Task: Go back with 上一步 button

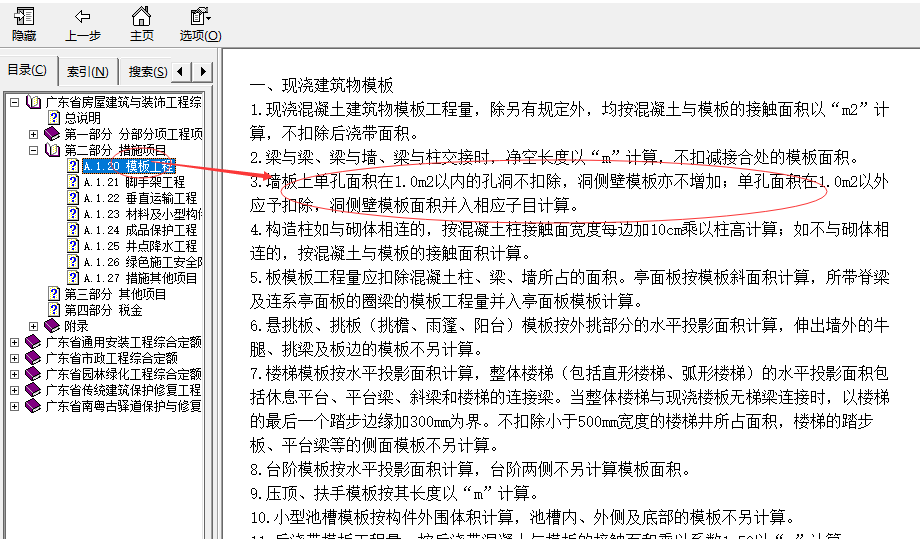Action: [x=82, y=25]
